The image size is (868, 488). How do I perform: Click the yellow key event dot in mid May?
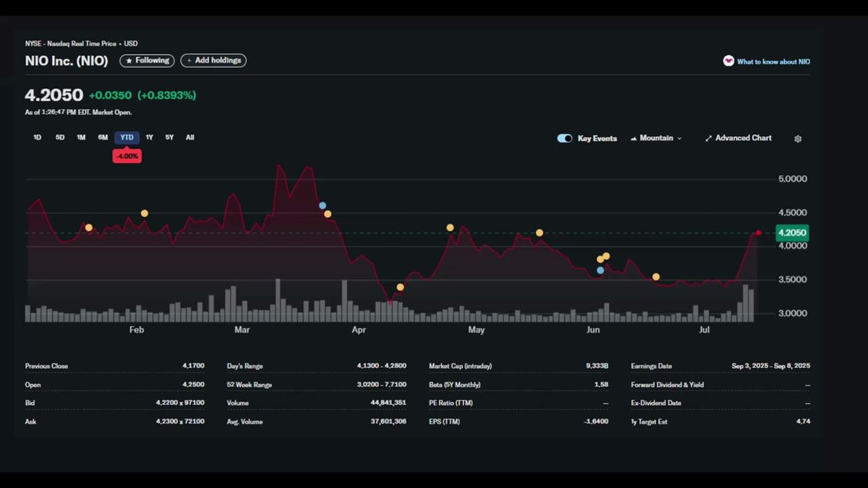pyautogui.click(x=540, y=233)
